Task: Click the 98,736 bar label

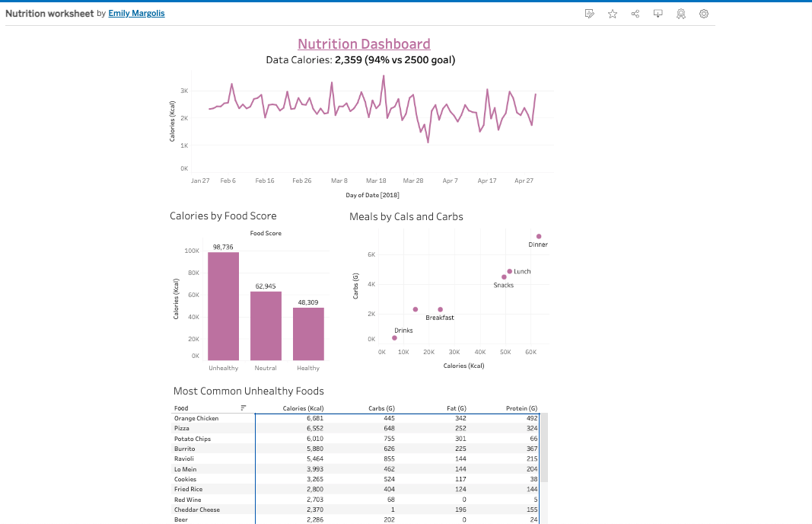Action: [223, 248]
